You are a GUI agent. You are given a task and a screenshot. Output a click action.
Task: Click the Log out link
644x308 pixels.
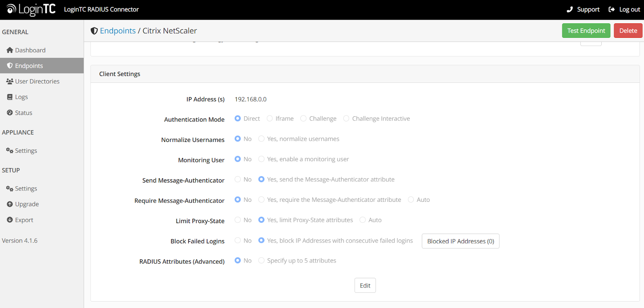(x=624, y=9)
